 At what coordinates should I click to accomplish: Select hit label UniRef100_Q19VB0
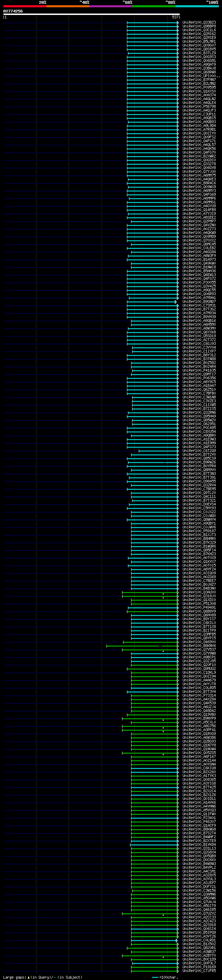point(199,714)
